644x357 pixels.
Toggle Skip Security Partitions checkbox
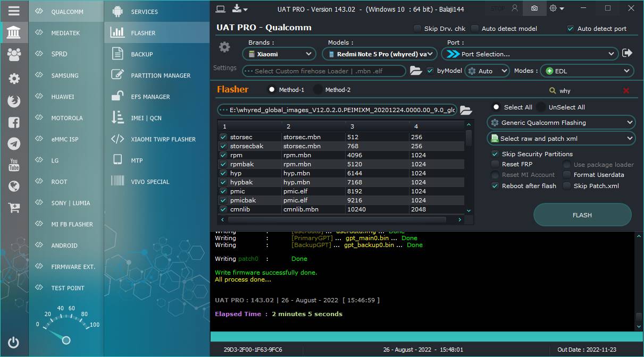point(495,154)
